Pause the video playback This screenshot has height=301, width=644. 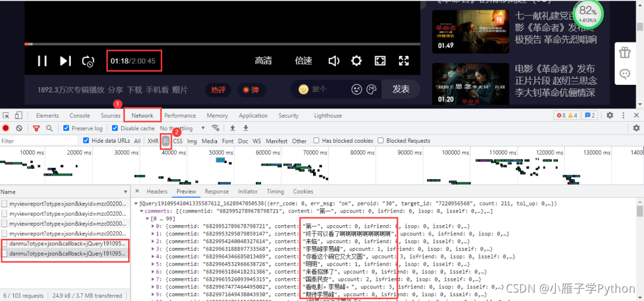coord(42,61)
